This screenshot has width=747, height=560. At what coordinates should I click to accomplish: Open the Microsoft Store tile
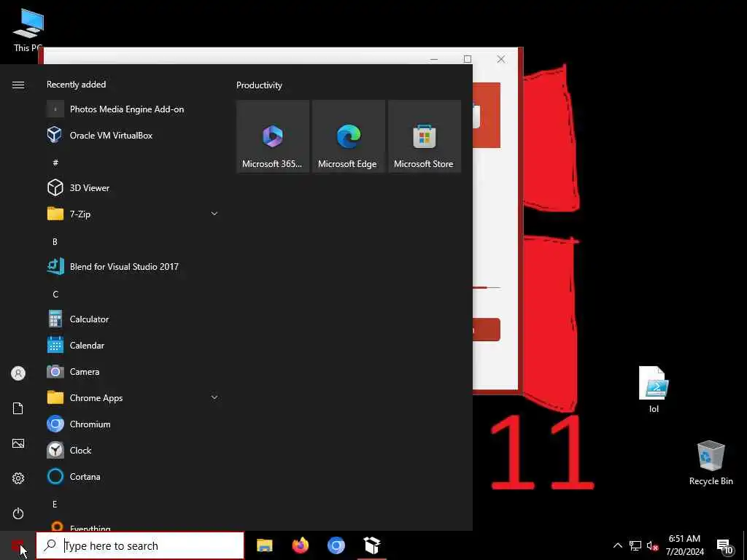click(425, 136)
